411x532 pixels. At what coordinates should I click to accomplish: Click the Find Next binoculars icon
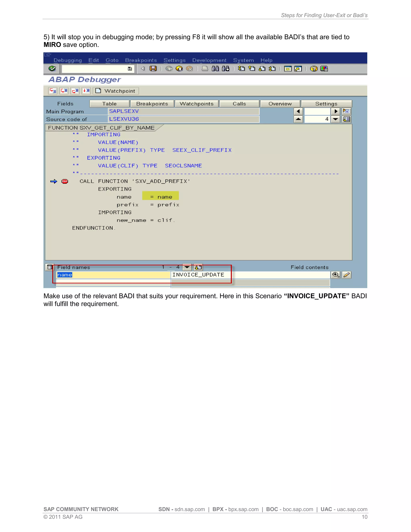226,69
